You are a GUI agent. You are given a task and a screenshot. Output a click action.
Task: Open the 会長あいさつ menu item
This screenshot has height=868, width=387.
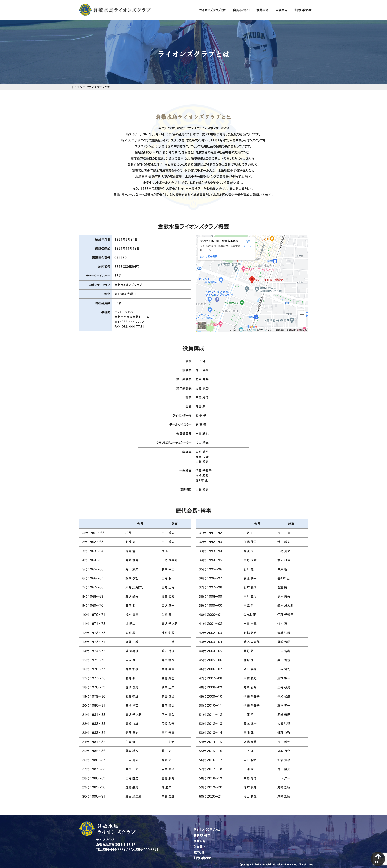click(241, 10)
